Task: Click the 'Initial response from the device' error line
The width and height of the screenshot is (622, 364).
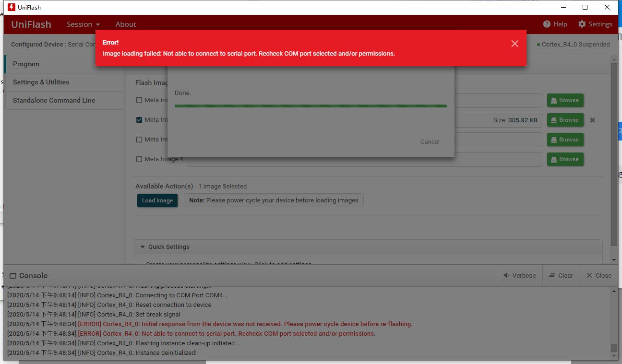Action: point(210,324)
